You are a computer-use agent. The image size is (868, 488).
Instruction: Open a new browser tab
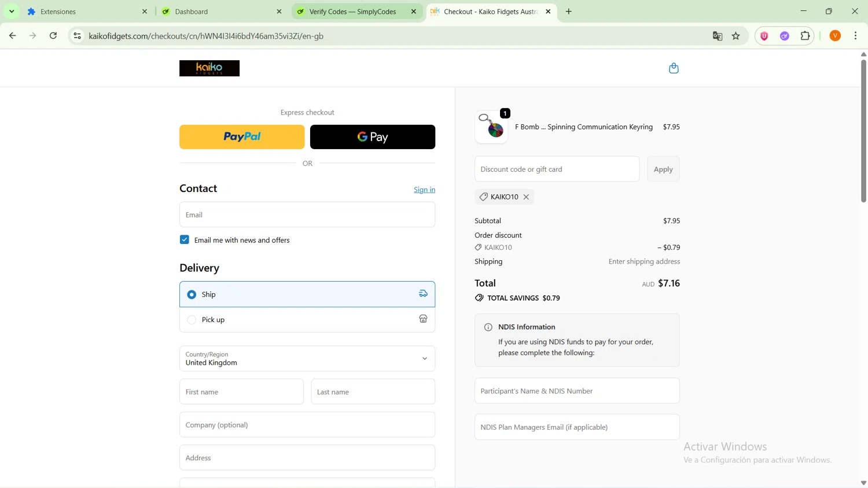tap(569, 12)
